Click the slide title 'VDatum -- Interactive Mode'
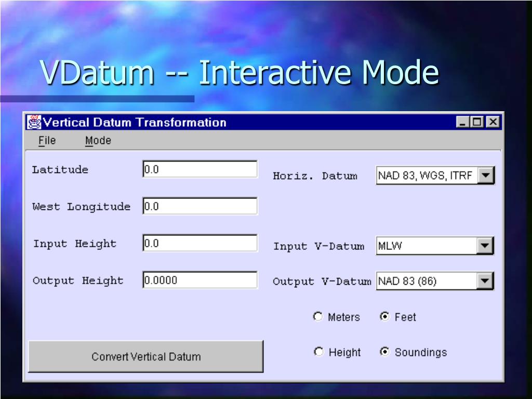Screen dimensions: 532x399 tap(240, 72)
